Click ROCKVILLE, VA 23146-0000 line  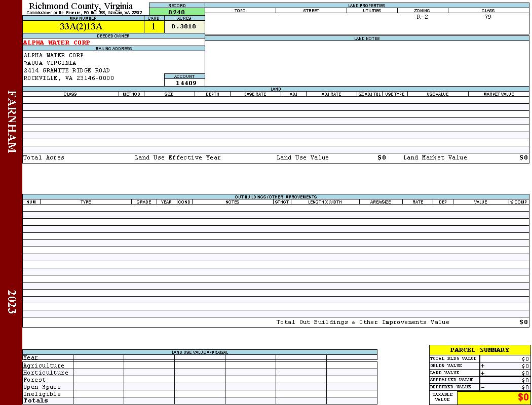69,78
